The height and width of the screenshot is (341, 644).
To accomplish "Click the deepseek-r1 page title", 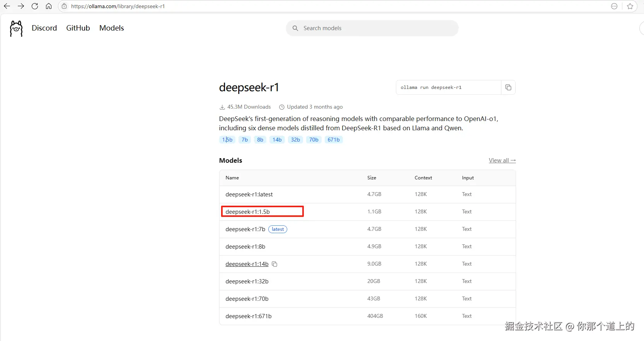I will coord(249,87).
